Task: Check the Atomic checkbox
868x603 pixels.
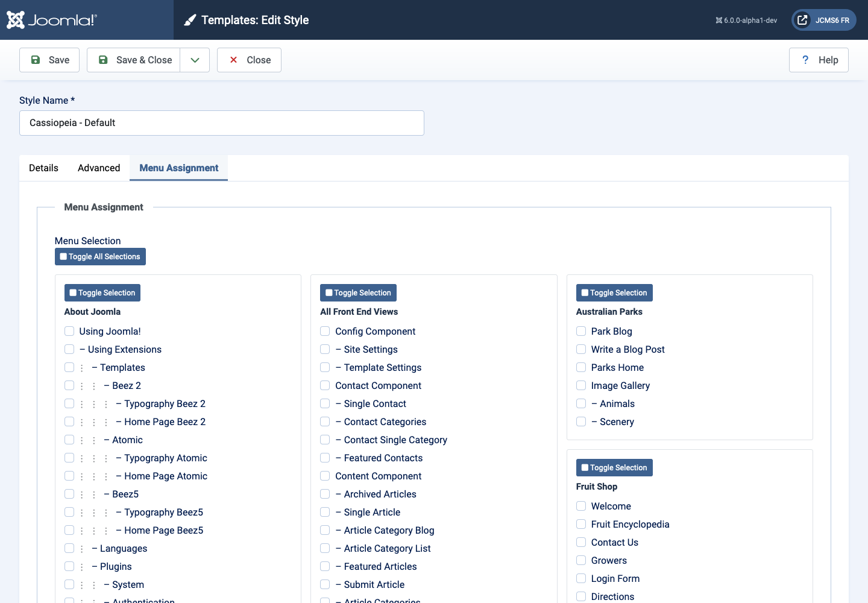Action: click(69, 440)
